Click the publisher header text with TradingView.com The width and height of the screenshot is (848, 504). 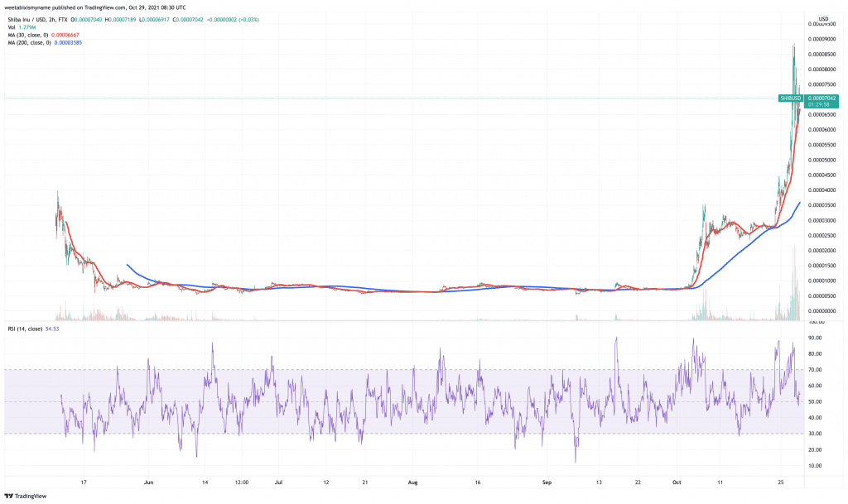click(x=95, y=7)
